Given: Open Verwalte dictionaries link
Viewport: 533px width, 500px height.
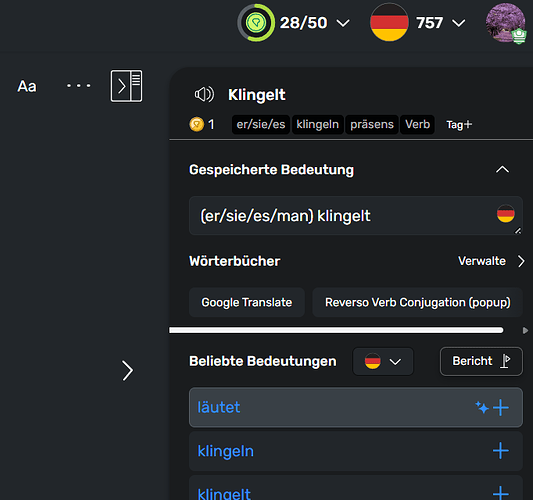Looking at the screenshot, I should pyautogui.click(x=491, y=261).
